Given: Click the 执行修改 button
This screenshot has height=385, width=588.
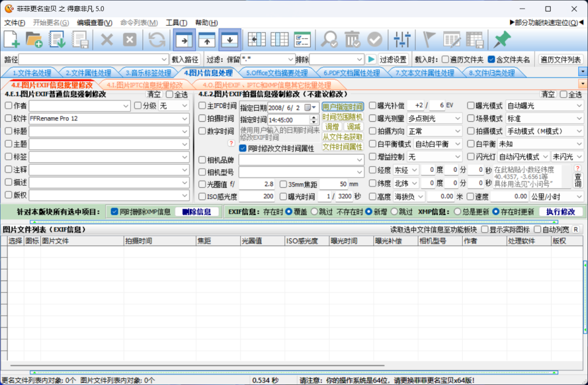Looking at the screenshot, I should pos(560,211).
